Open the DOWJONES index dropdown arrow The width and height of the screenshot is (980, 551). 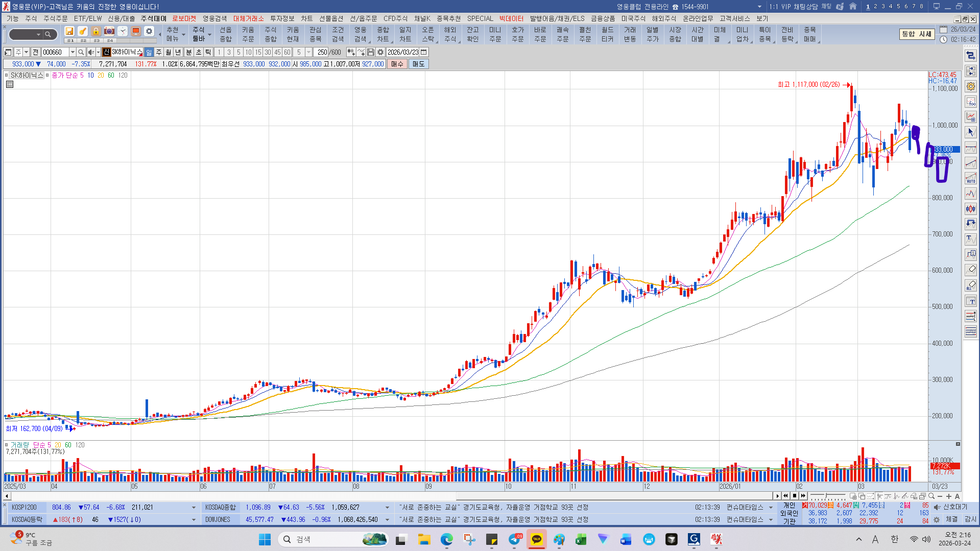click(387, 520)
